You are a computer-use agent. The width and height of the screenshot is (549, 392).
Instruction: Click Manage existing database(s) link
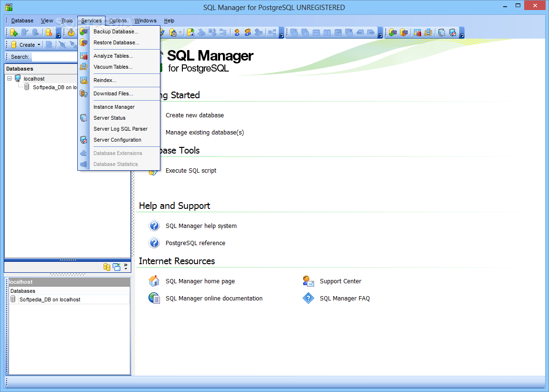click(205, 132)
